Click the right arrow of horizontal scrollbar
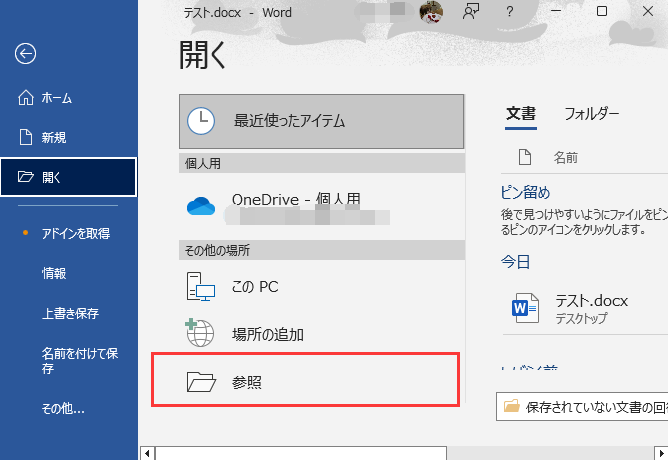 (661, 453)
